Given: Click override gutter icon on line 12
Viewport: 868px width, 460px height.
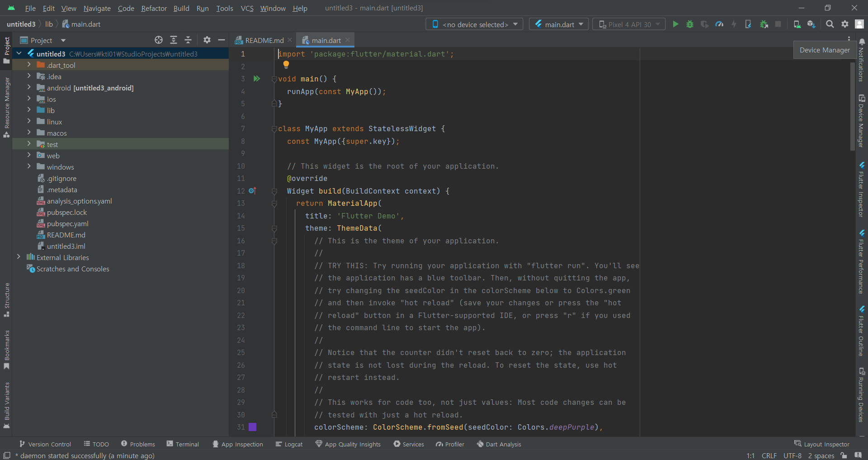Looking at the screenshot, I should coord(253,191).
